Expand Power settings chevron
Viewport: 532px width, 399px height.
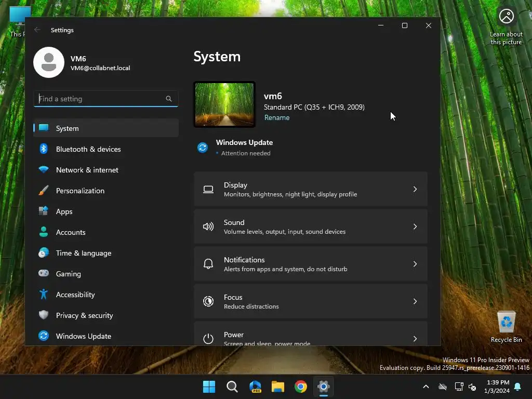[x=415, y=339]
